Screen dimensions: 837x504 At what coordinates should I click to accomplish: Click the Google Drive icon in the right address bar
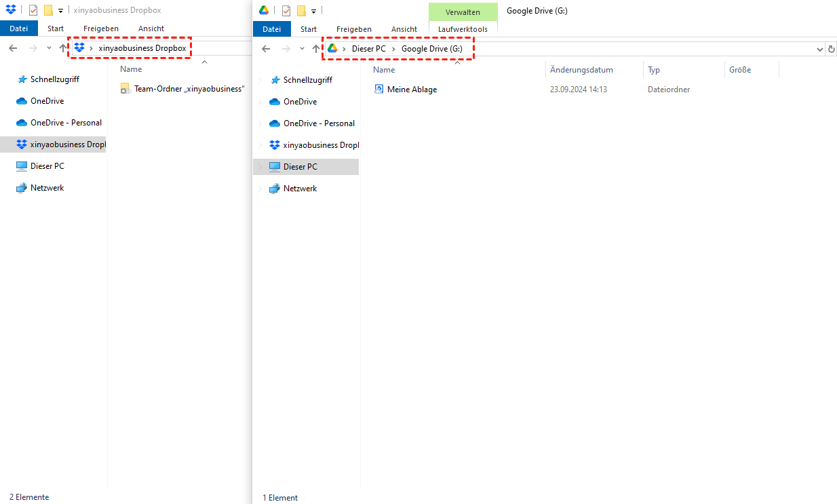point(332,49)
